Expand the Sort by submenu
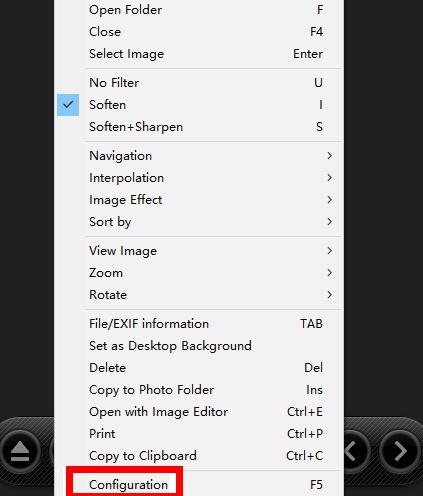Image resolution: width=423 pixels, height=496 pixels. [200, 222]
